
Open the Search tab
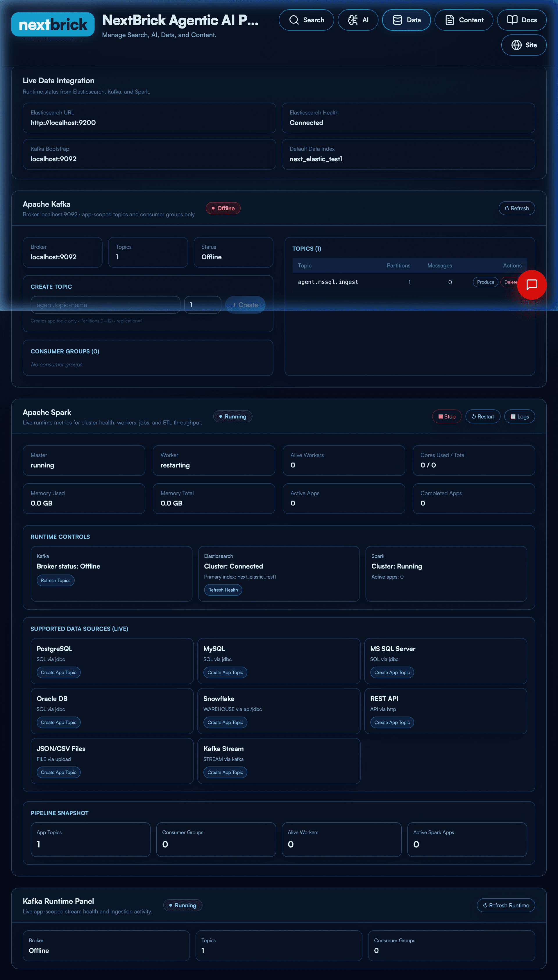pos(306,20)
